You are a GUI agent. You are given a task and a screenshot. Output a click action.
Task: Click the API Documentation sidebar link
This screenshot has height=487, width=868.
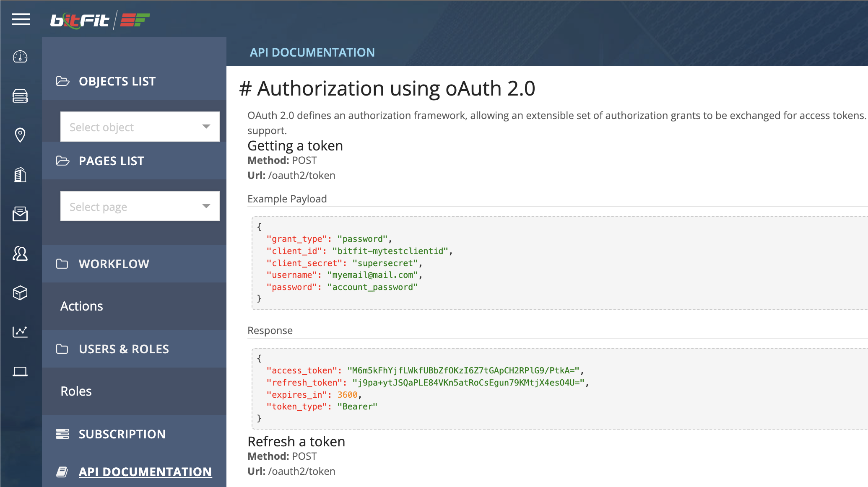(145, 472)
